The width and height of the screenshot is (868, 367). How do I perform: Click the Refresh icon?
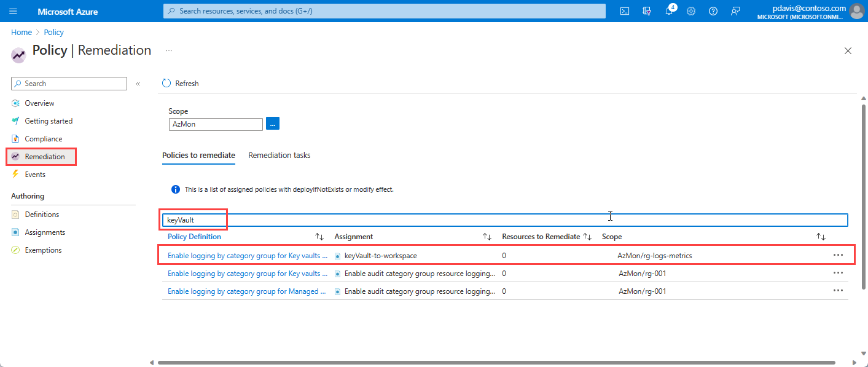166,83
